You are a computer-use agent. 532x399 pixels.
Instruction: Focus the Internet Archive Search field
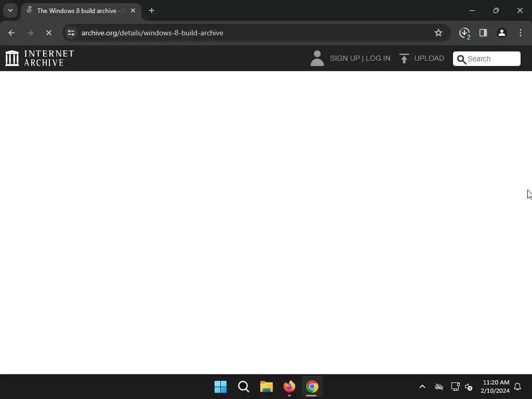(x=486, y=59)
